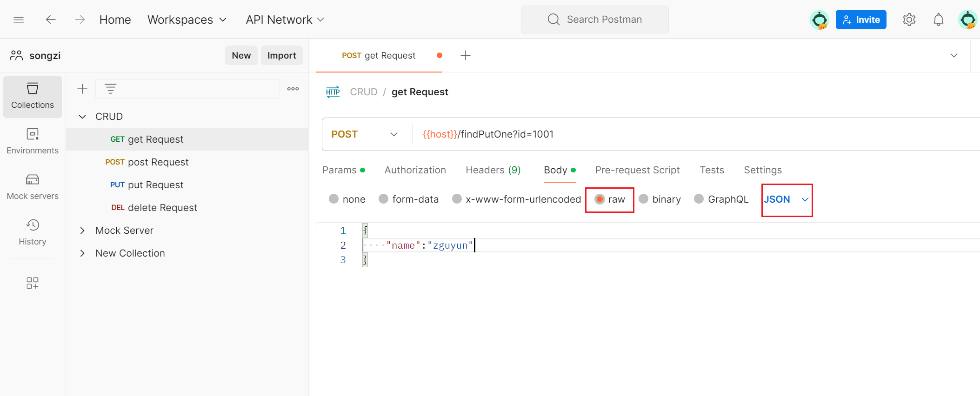
Task: Click the collections filter input field
Action: tap(187, 89)
